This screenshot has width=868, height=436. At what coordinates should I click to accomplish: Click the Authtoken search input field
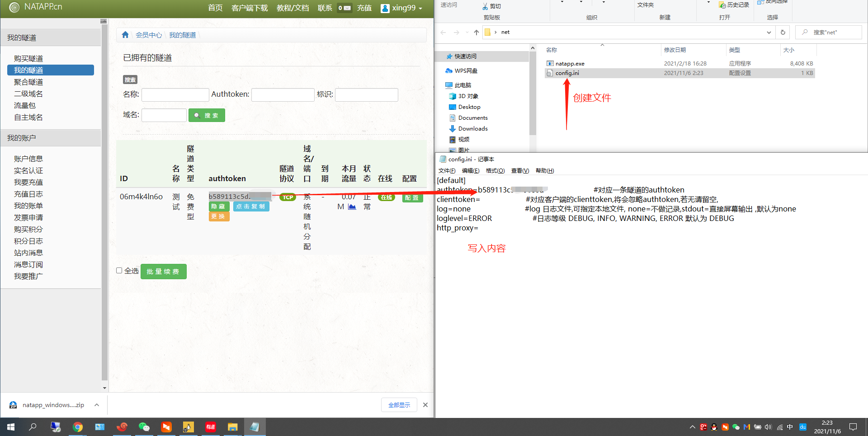(283, 95)
